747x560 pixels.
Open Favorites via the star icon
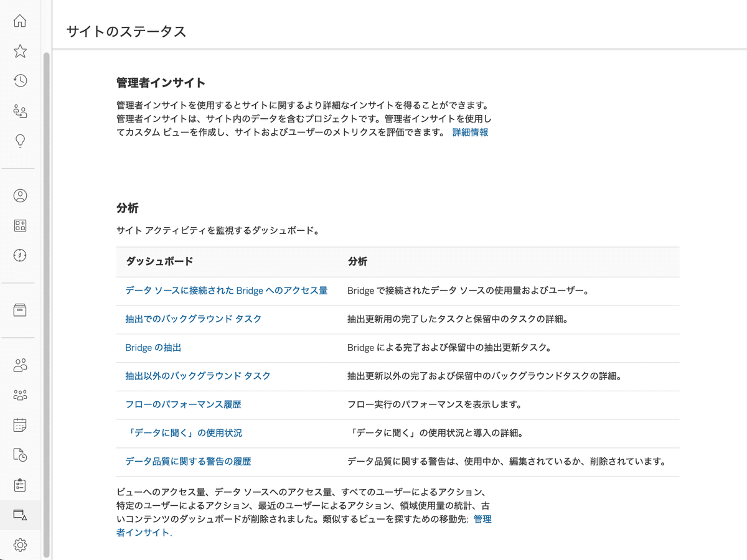point(20,51)
